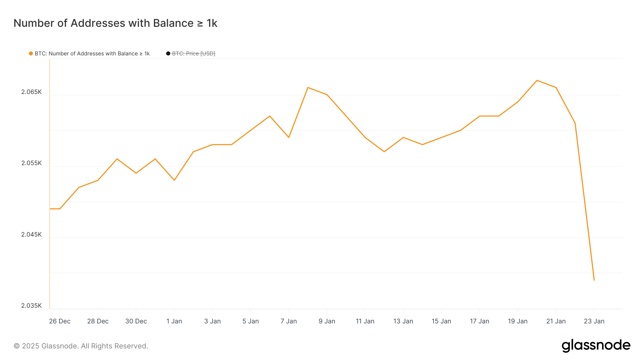Click the 2.055K y-axis label
The height and width of the screenshot is (362, 644).
click(x=31, y=163)
